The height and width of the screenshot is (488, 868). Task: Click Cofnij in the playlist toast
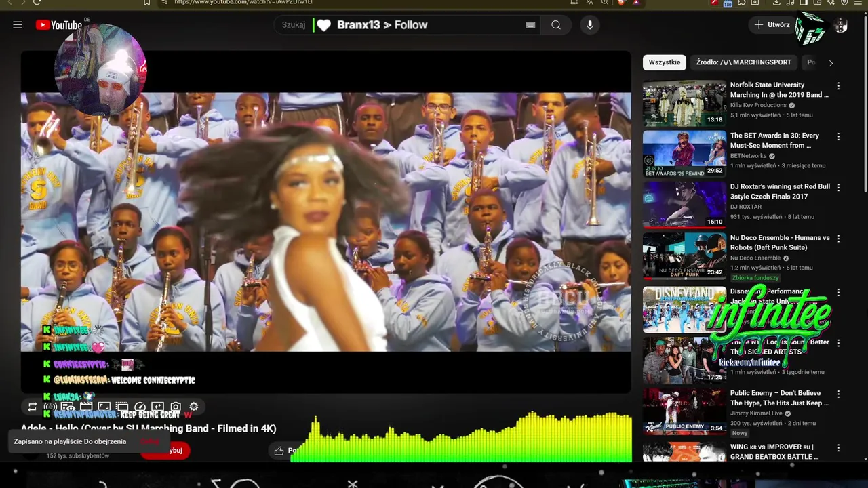[150, 441]
